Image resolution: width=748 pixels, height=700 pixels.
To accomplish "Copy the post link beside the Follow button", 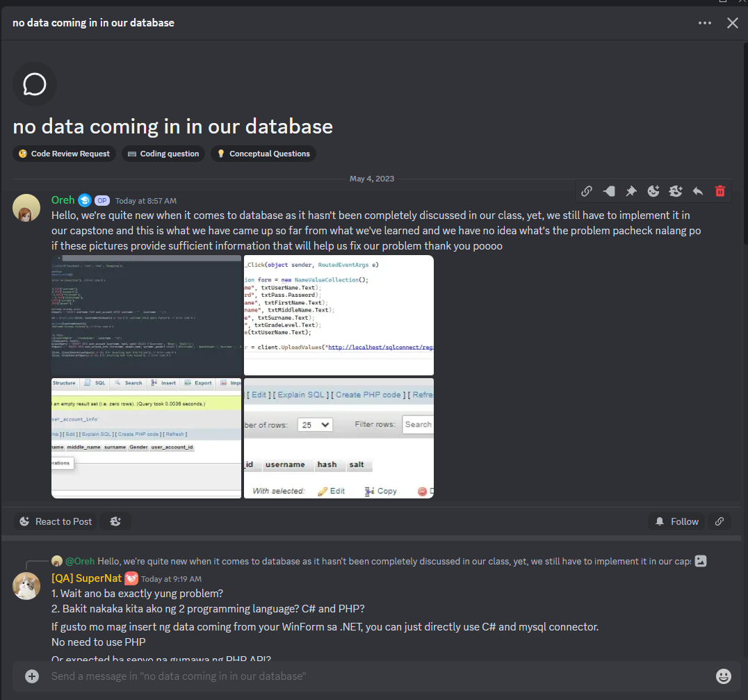I will (x=719, y=521).
